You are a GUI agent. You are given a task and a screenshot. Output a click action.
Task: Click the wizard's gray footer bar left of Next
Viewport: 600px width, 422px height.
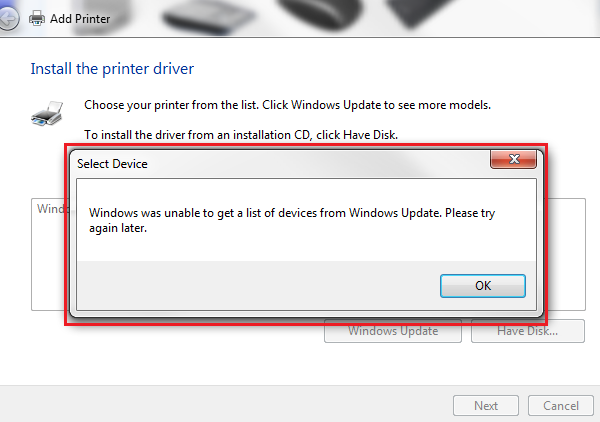coord(226,405)
